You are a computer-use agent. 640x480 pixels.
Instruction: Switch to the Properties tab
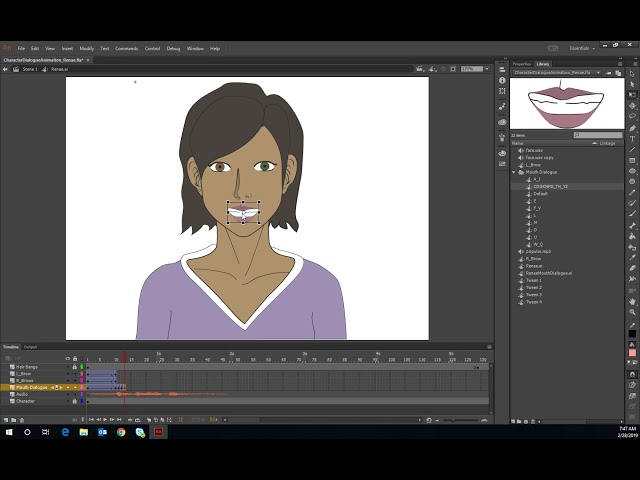coord(522,64)
